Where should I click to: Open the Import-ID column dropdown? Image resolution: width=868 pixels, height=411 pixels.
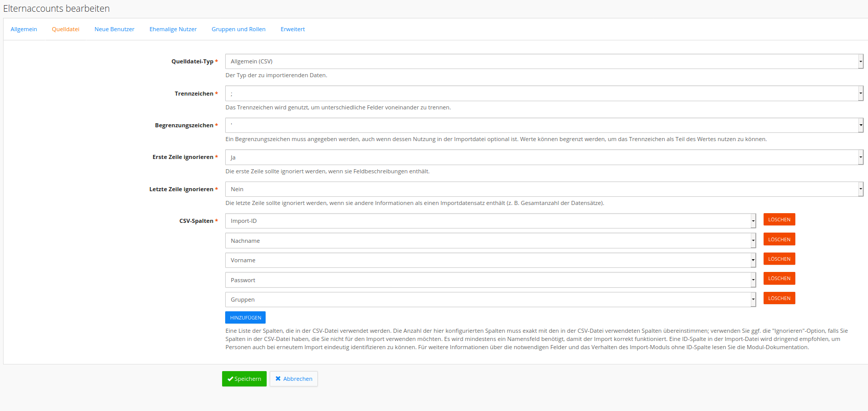coord(490,221)
